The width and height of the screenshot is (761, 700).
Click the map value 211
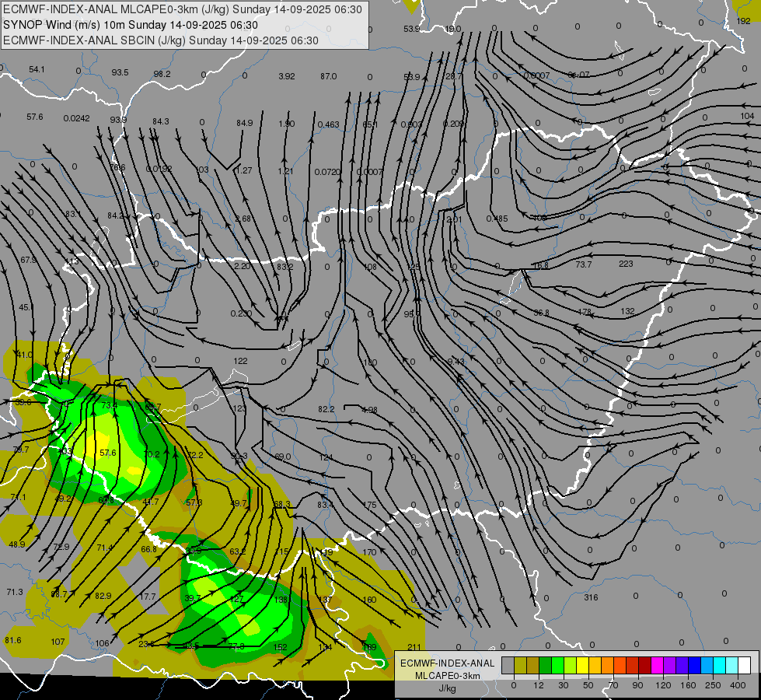pyautogui.click(x=414, y=647)
